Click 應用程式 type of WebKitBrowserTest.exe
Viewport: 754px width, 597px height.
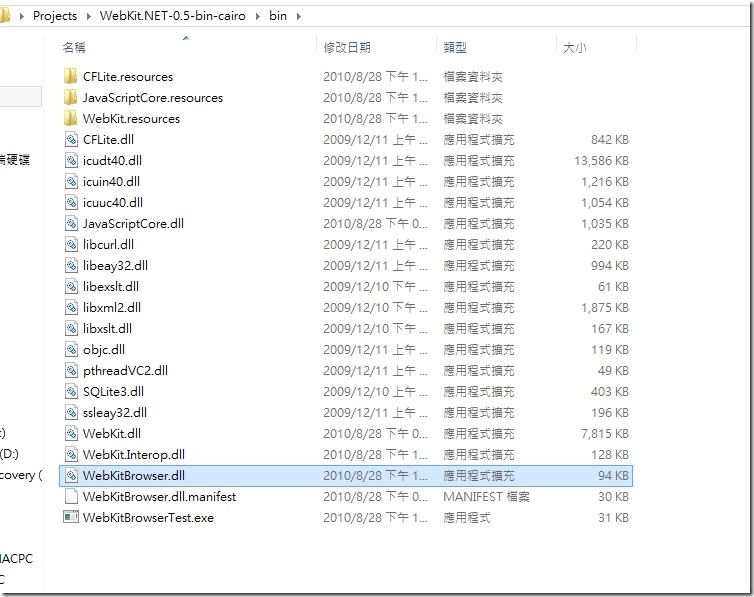(x=467, y=517)
